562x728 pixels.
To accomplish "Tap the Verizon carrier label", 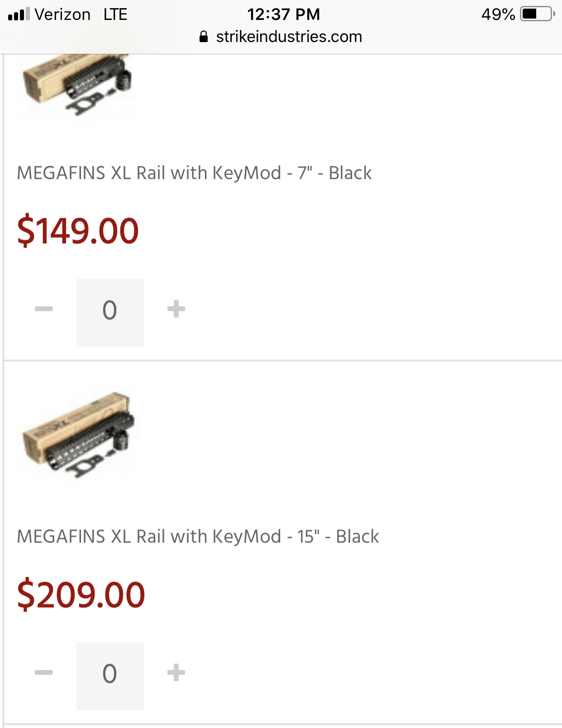I will tap(62, 14).
